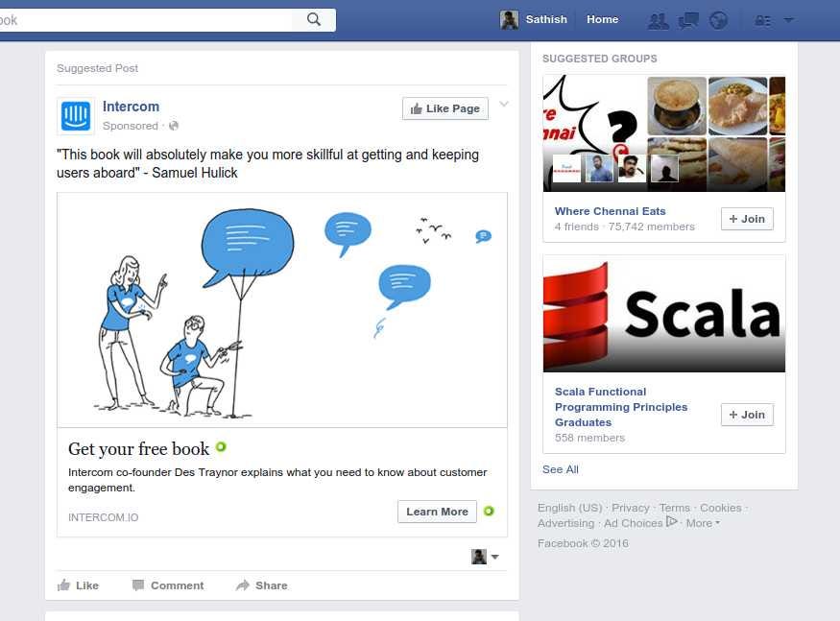Click See All suggested groups

tap(561, 470)
